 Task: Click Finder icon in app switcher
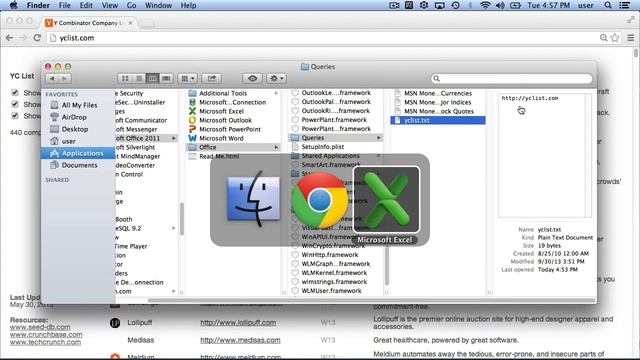[253, 200]
